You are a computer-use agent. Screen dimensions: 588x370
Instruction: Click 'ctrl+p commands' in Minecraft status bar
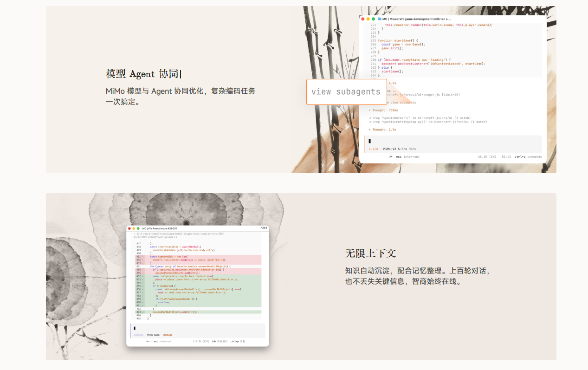pos(528,157)
